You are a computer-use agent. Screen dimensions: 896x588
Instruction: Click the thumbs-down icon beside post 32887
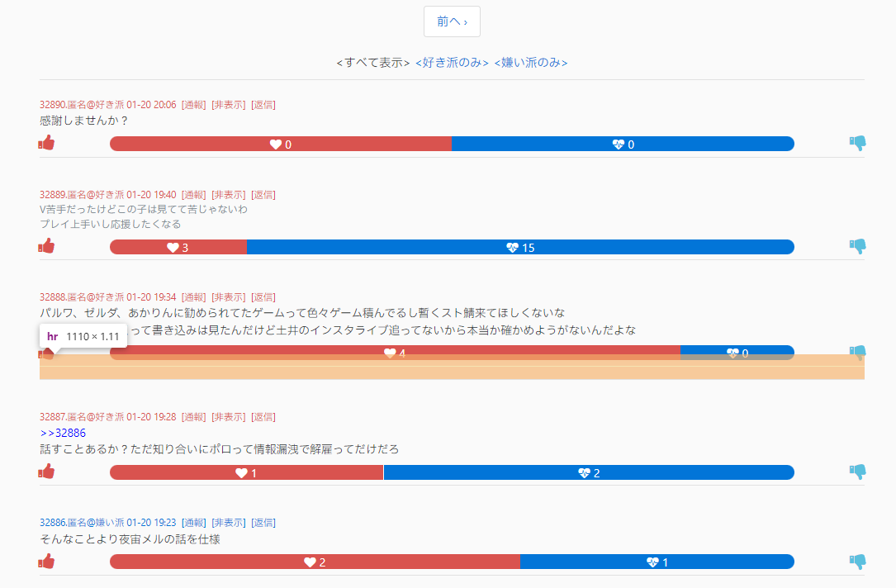coord(857,472)
